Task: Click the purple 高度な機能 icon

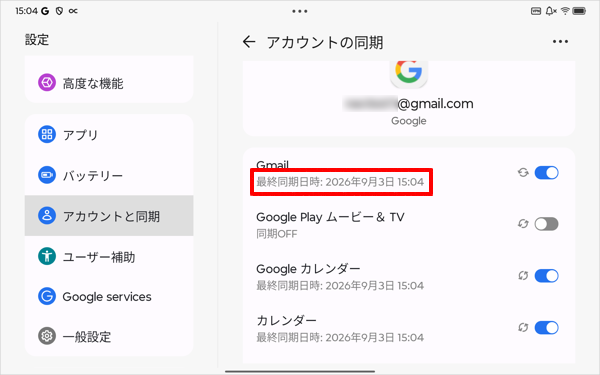Action: pyautogui.click(x=47, y=83)
